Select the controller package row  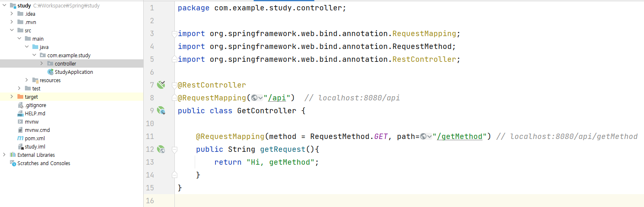[71, 64]
